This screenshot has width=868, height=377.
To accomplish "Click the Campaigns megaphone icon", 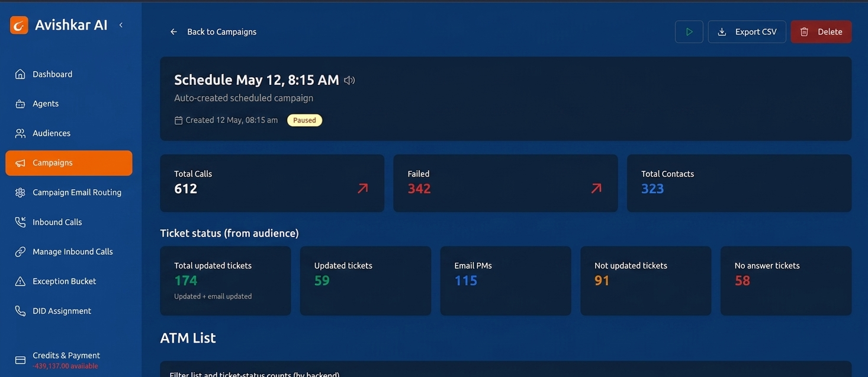I will click(x=20, y=163).
